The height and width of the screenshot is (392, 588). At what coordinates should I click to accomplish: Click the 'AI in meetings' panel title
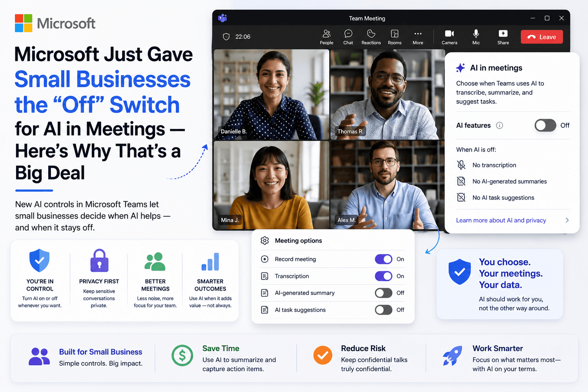pyautogui.click(x=496, y=68)
